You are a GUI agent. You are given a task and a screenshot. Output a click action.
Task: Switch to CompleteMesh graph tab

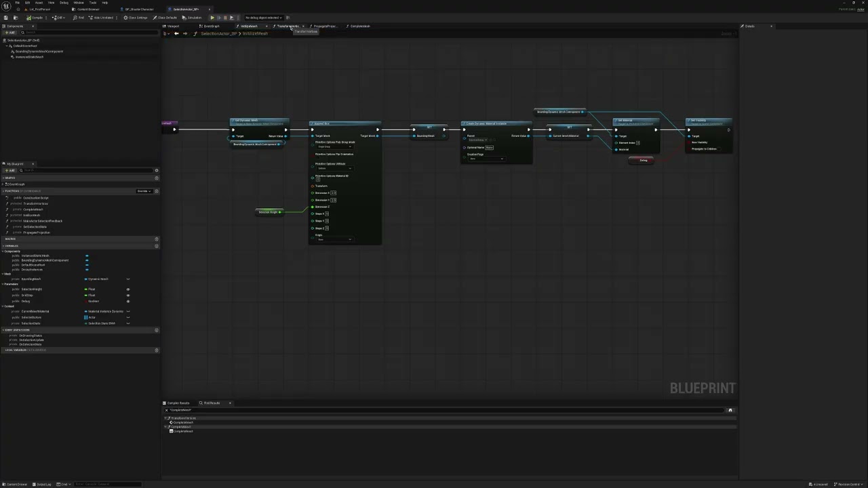click(x=359, y=26)
